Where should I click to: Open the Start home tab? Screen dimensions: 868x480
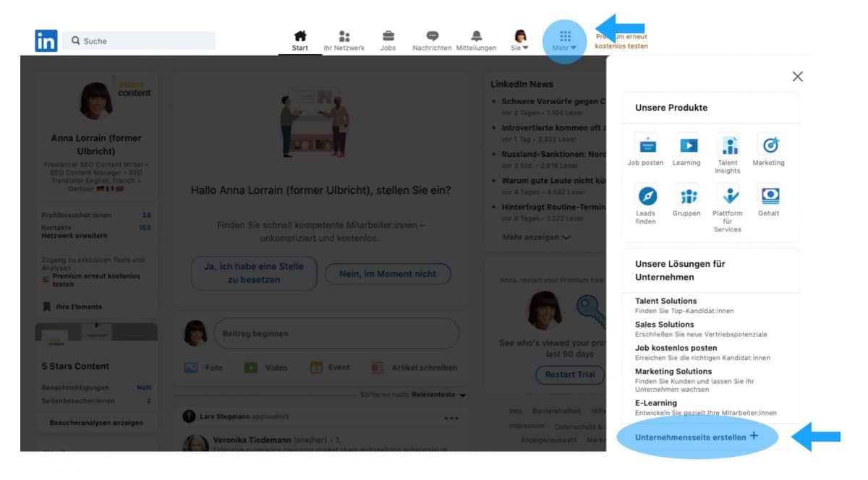[300, 41]
